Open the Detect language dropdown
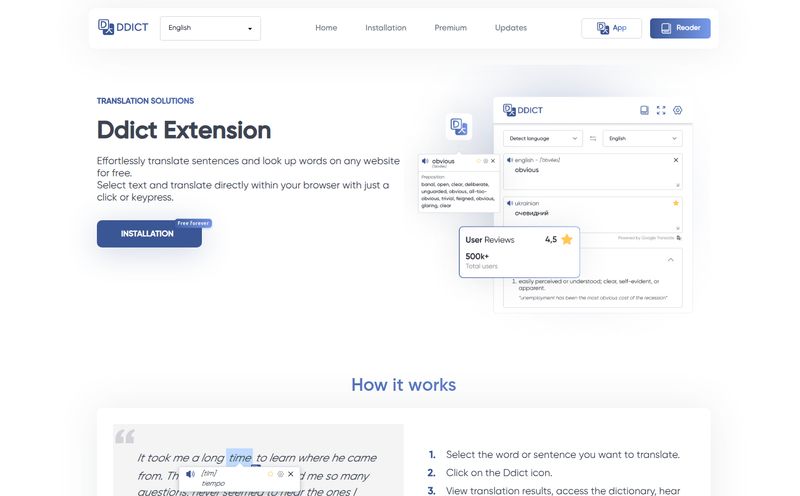The image size is (800, 496). pos(543,138)
